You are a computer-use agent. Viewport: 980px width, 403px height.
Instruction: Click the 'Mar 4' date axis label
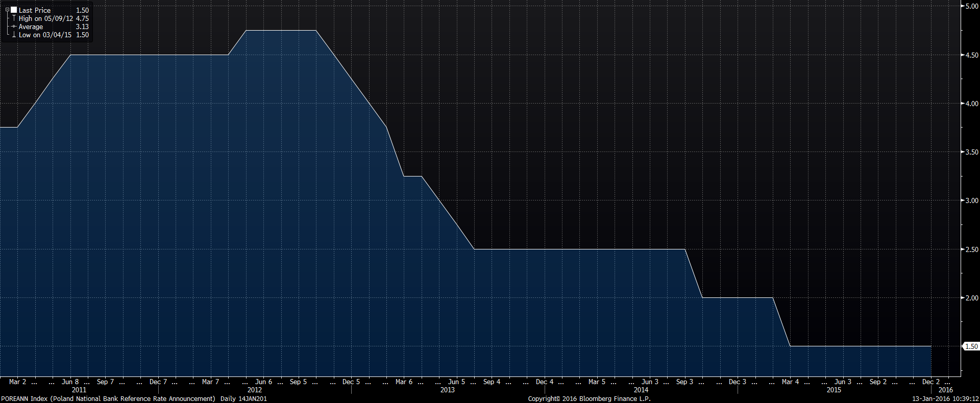(x=790, y=382)
